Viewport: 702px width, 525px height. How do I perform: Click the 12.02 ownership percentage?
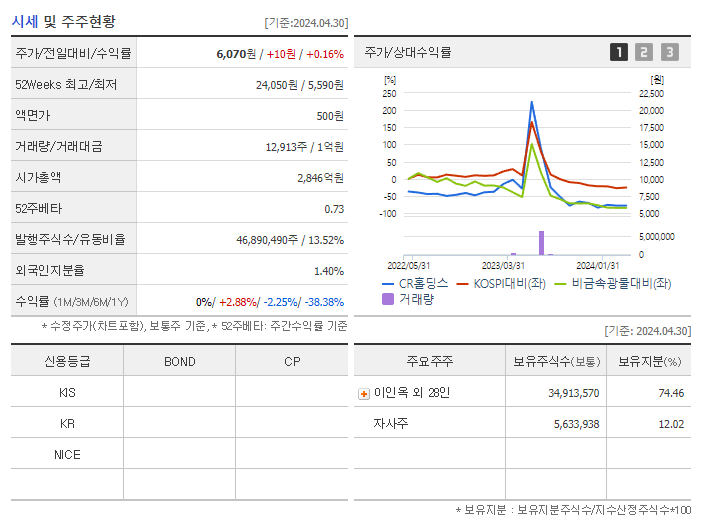(671, 424)
